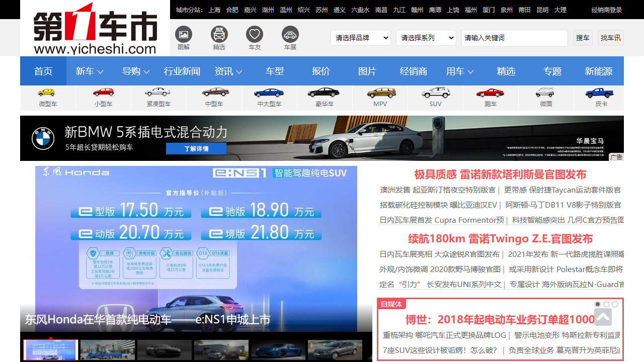This screenshot has height=362, width=644.
Task: Click the BMW logo in banner
Action: (43, 139)
